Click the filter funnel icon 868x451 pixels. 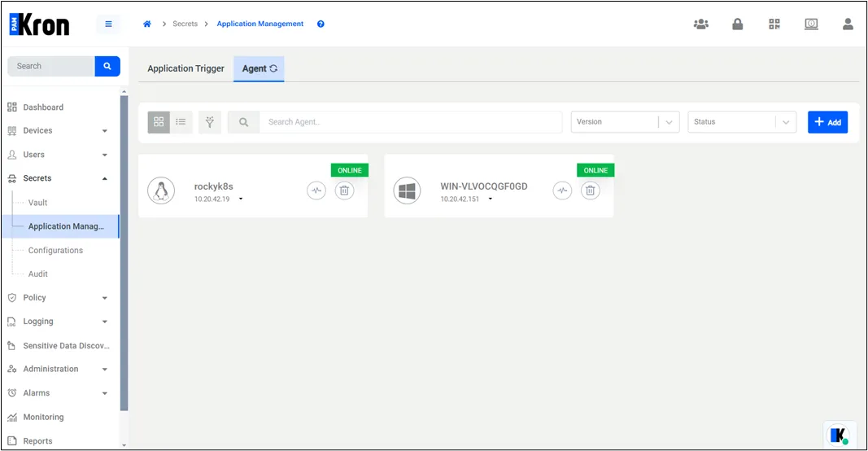pyautogui.click(x=210, y=122)
